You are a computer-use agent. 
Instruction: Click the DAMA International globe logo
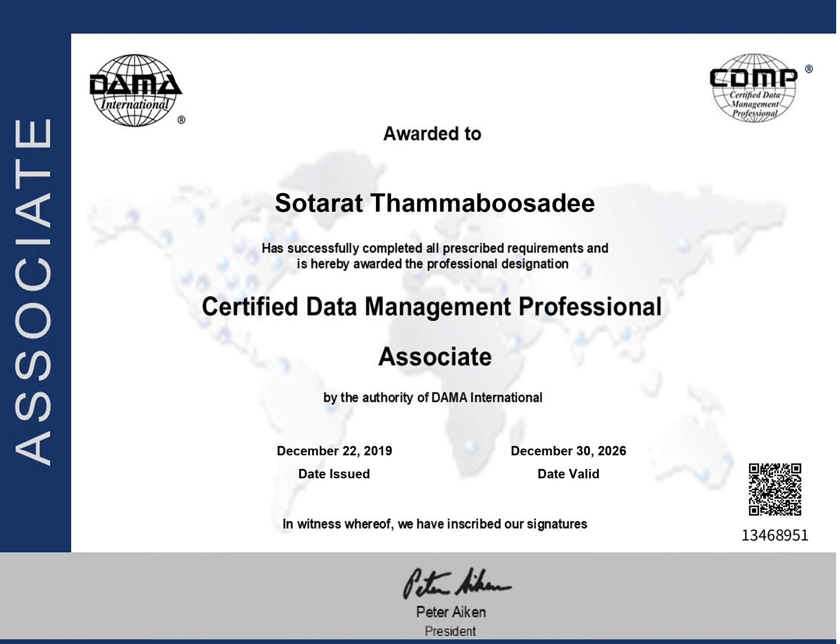pos(135,90)
